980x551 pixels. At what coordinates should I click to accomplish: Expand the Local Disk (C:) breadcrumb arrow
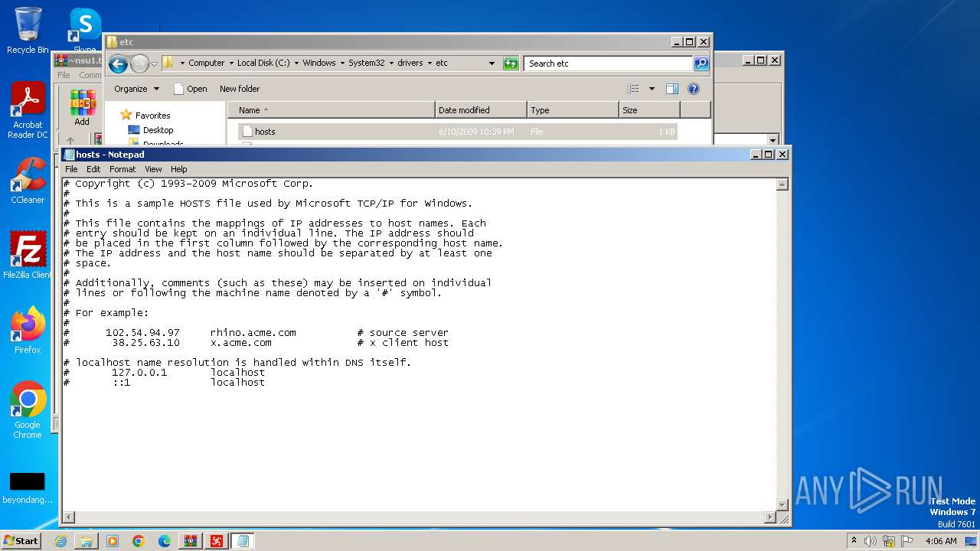tap(296, 64)
